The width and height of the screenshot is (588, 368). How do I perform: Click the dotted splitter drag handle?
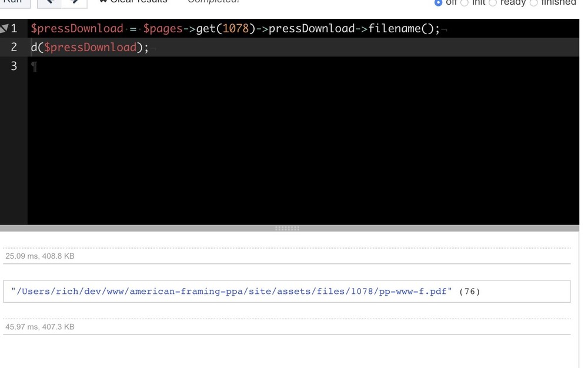286,228
